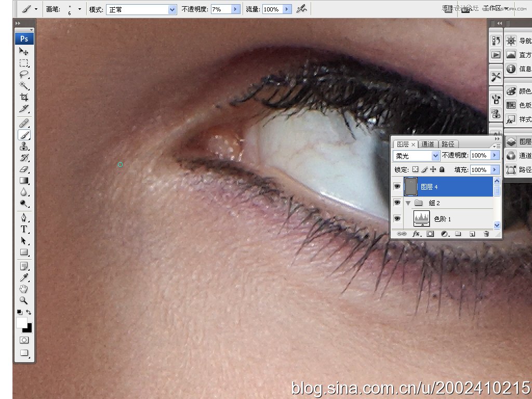The height and width of the screenshot is (399, 532).
Task: Click the foreground color swatch
Action: click(x=21, y=322)
